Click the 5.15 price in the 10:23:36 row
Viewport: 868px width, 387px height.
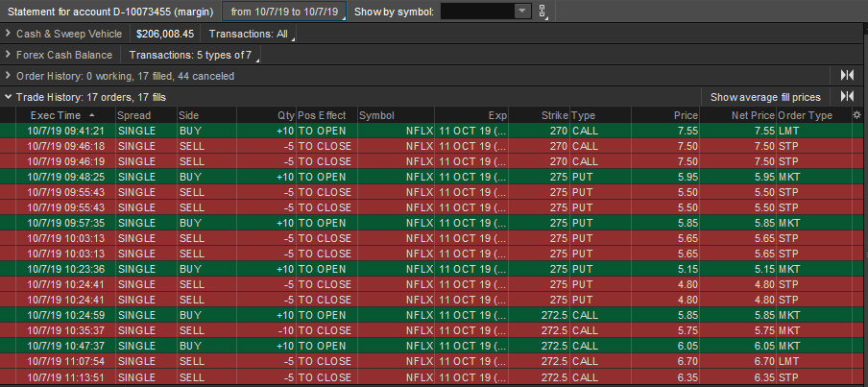click(664, 269)
